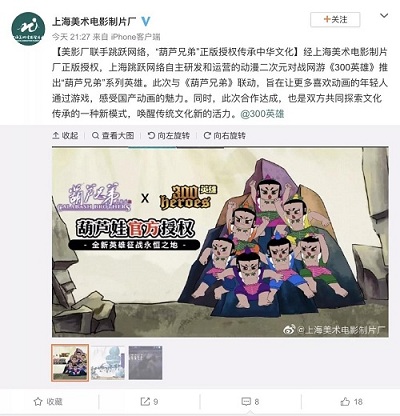
Task: Click the main Calabash Brothers promotional image
Action: tap(220, 242)
